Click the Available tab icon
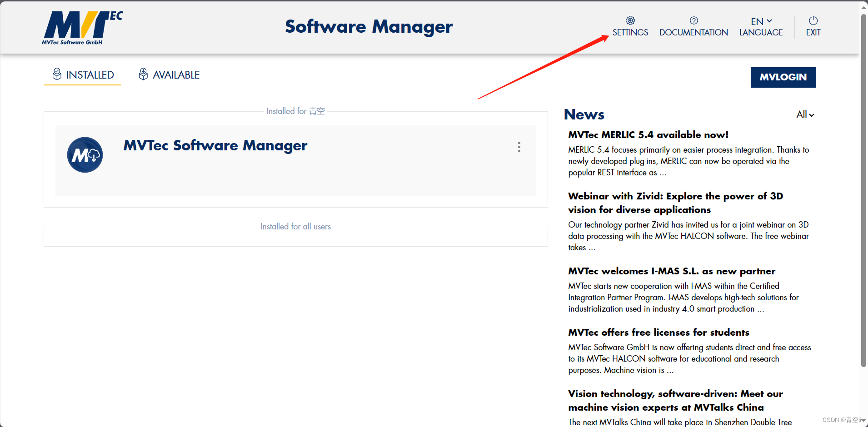868x427 pixels. click(143, 74)
